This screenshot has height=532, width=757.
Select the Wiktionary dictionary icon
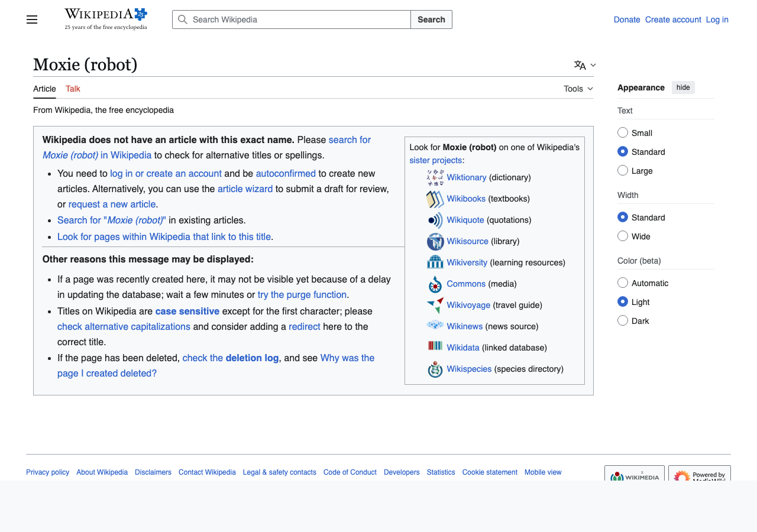(x=435, y=177)
